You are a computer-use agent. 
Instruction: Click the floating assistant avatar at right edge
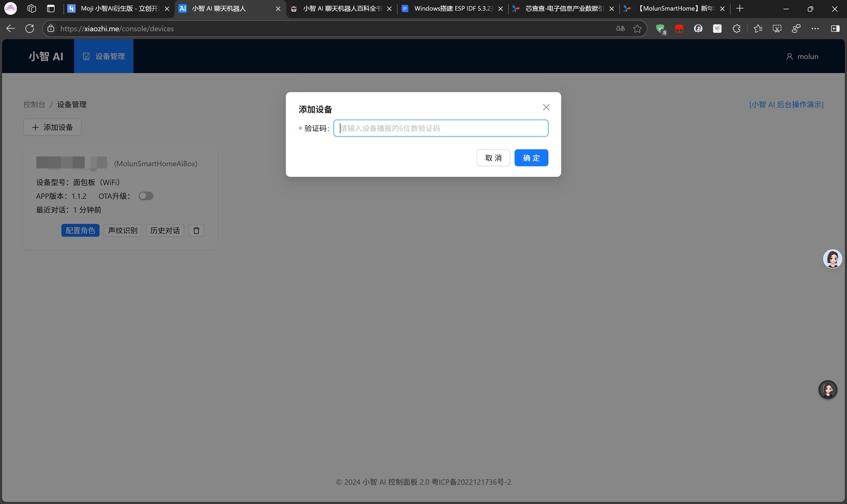click(832, 259)
